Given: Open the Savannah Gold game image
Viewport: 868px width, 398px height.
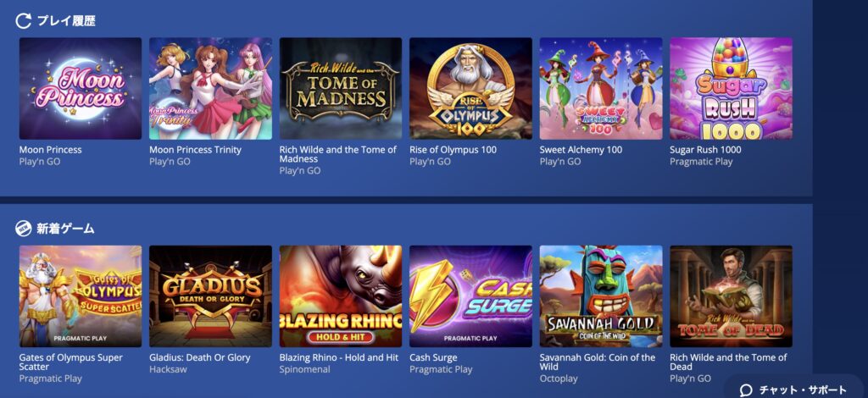Looking at the screenshot, I should [x=601, y=296].
